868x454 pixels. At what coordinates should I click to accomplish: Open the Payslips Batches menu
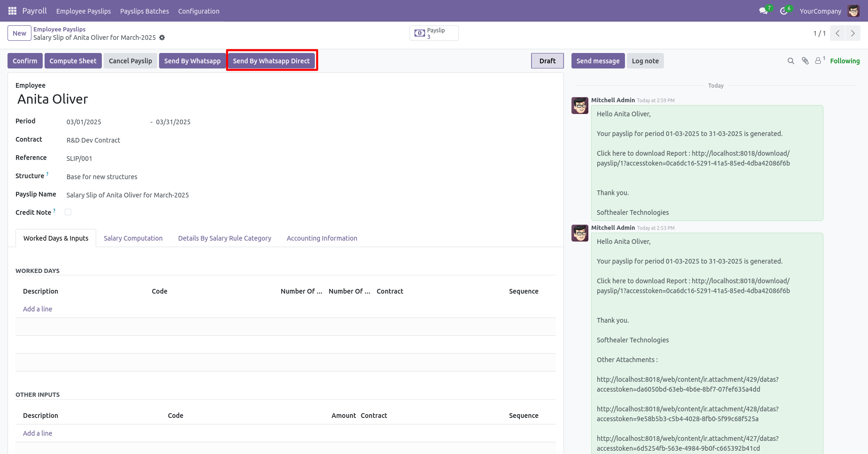coord(145,11)
